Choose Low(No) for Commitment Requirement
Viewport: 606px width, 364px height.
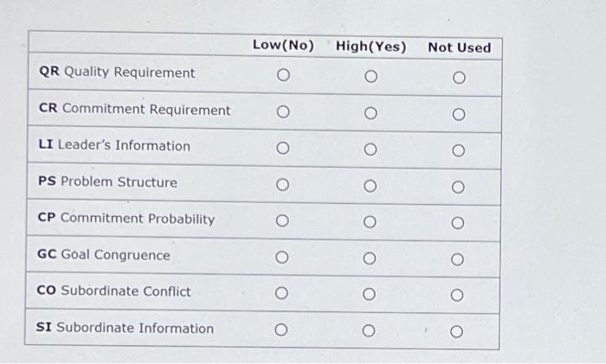point(283,112)
